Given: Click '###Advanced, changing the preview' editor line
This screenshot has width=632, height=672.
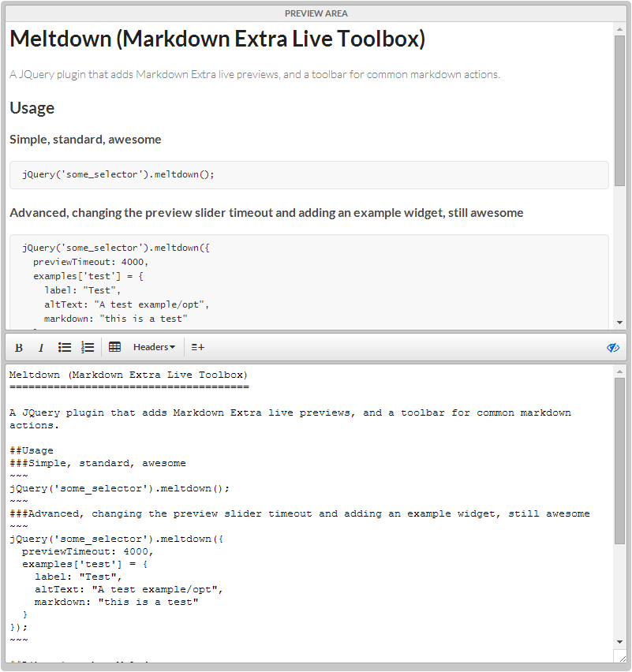Looking at the screenshot, I should coord(300,513).
